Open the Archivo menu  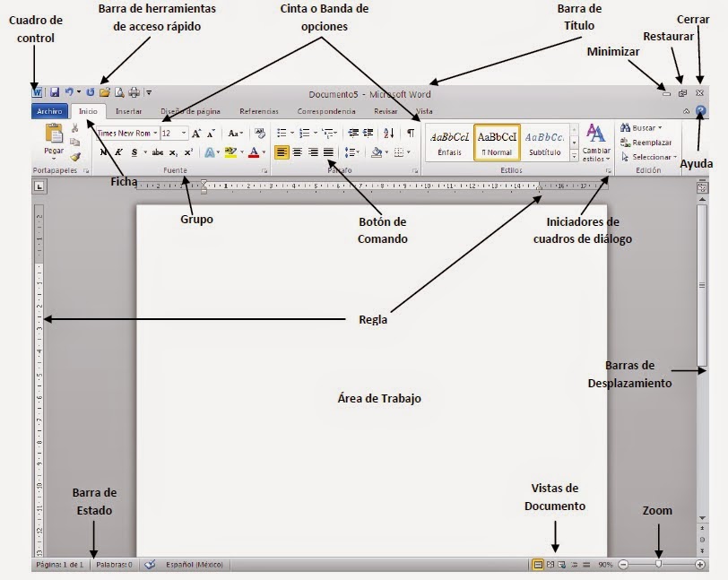coord(51,111)
